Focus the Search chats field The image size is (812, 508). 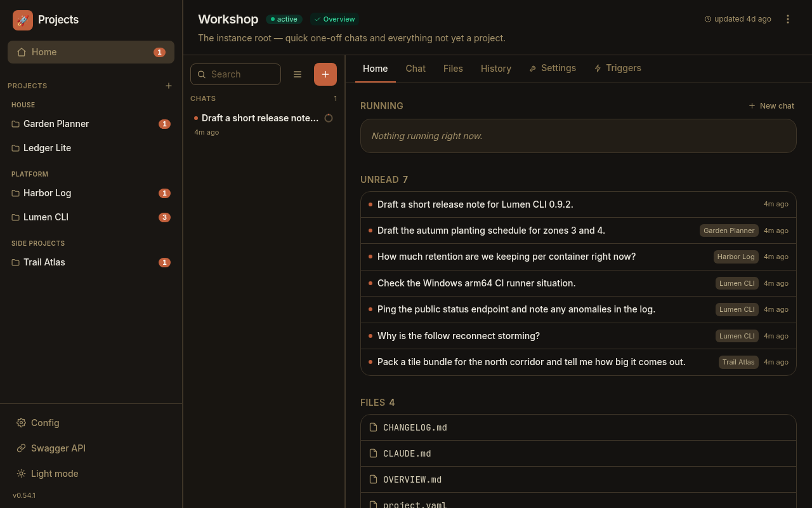[x=235, y=74]
